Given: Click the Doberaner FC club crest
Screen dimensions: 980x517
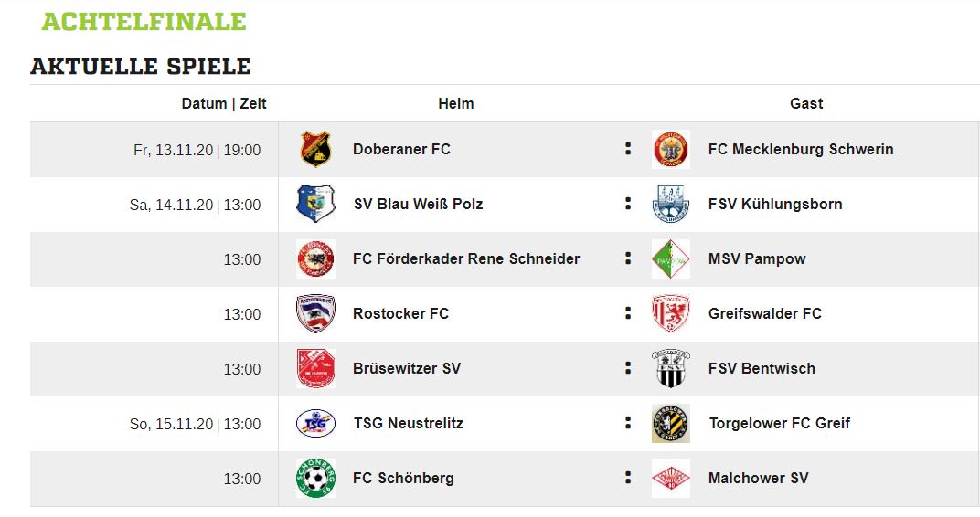Looking at the screenshot, I should (316, 150).
